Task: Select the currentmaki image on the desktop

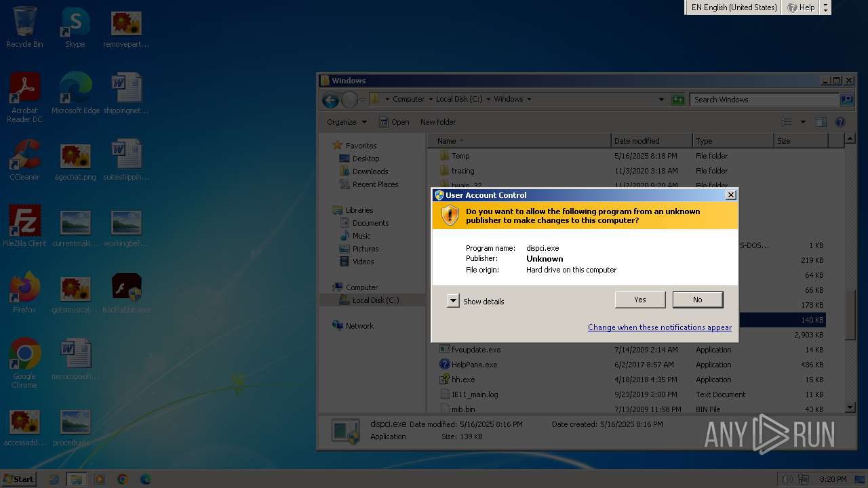Action: point(75,227)
